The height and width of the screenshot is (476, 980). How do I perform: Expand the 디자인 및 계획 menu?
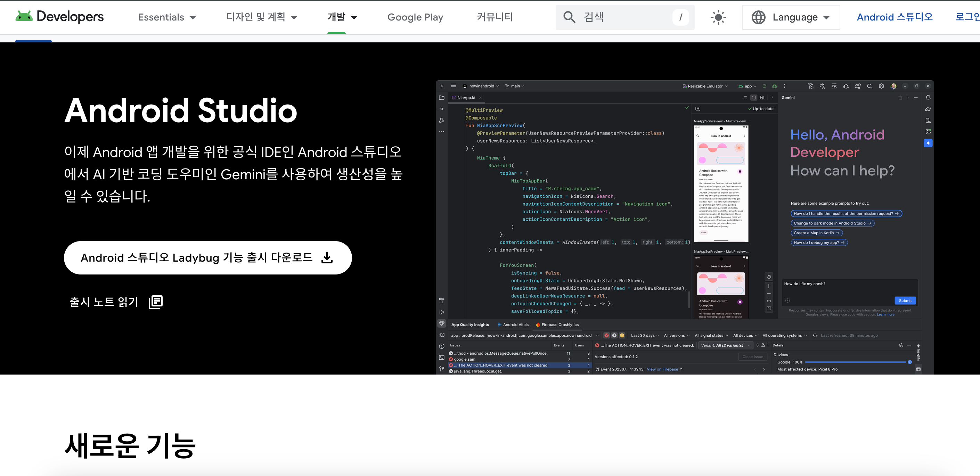[x=261, y=17]
